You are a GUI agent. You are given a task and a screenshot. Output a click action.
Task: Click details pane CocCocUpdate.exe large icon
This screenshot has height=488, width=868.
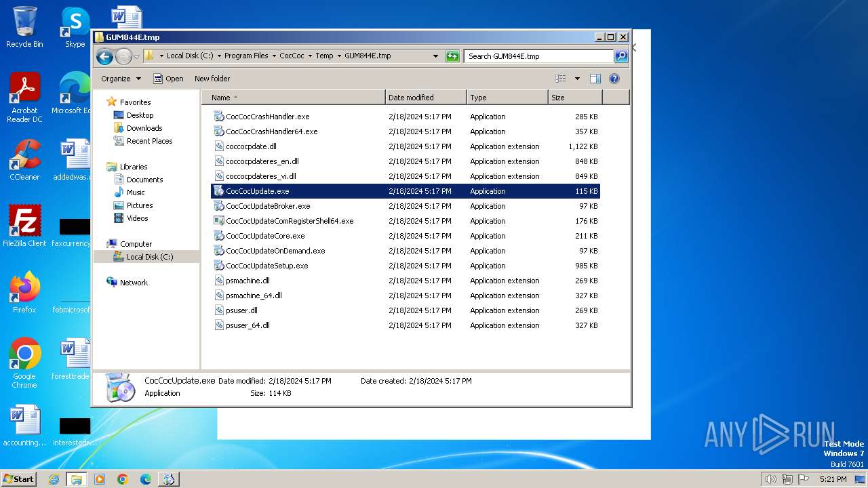(121, 387)
